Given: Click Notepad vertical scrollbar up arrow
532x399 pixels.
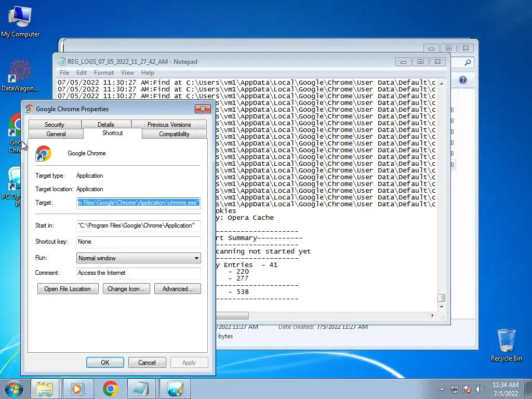Looking at the screenshot, I should 442,83.
